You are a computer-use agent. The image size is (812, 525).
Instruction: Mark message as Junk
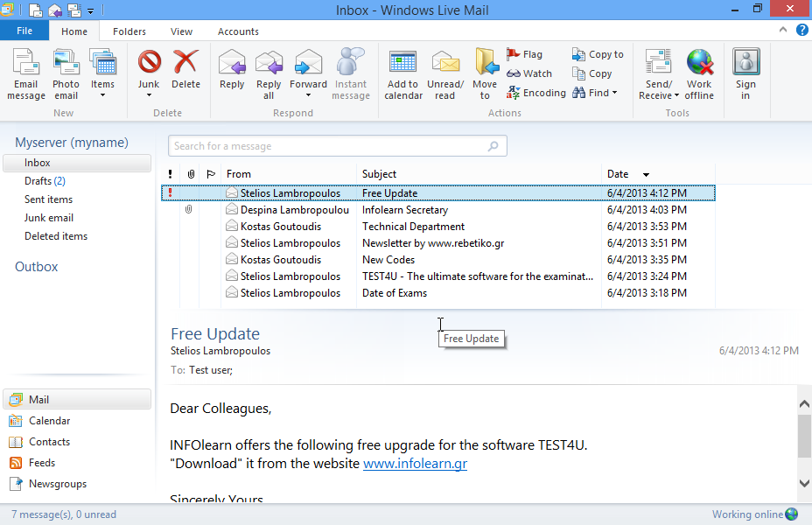point(149,68)
